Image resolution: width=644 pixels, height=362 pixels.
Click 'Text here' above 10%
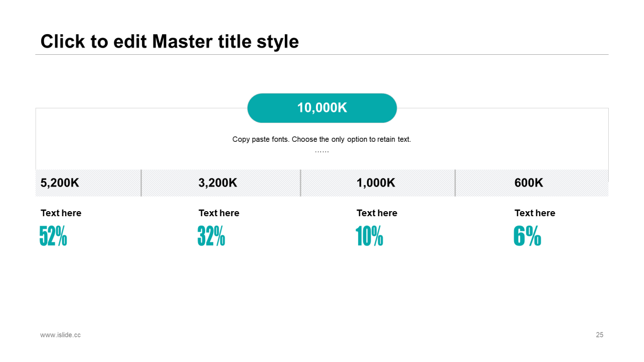(377, 213)
